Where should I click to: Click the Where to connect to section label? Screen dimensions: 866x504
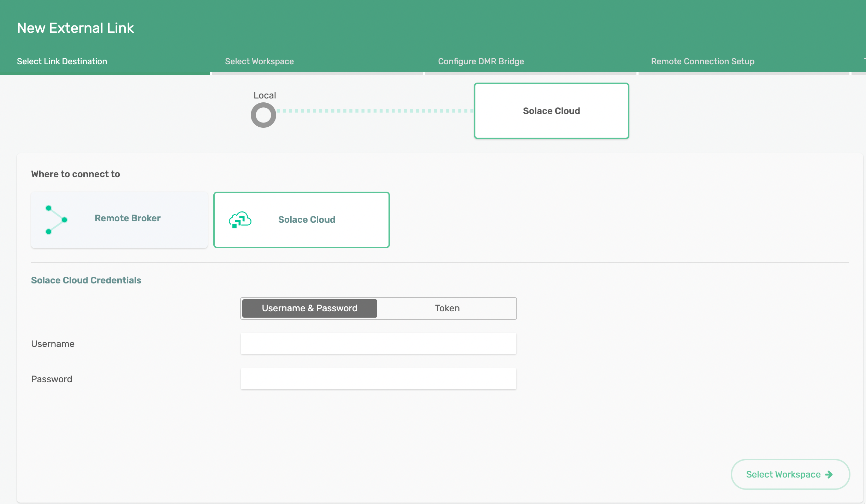point(75,174)
